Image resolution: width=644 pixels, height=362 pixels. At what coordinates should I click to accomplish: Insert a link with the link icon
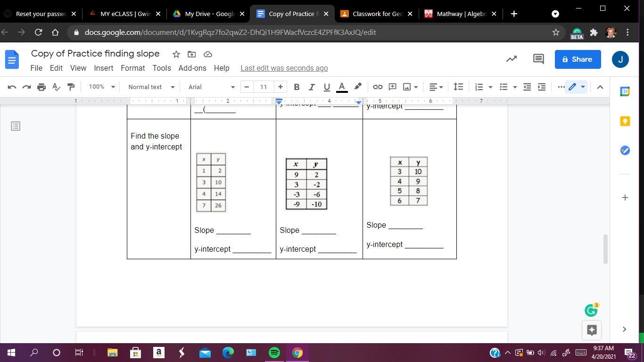(x=378, y=87)
